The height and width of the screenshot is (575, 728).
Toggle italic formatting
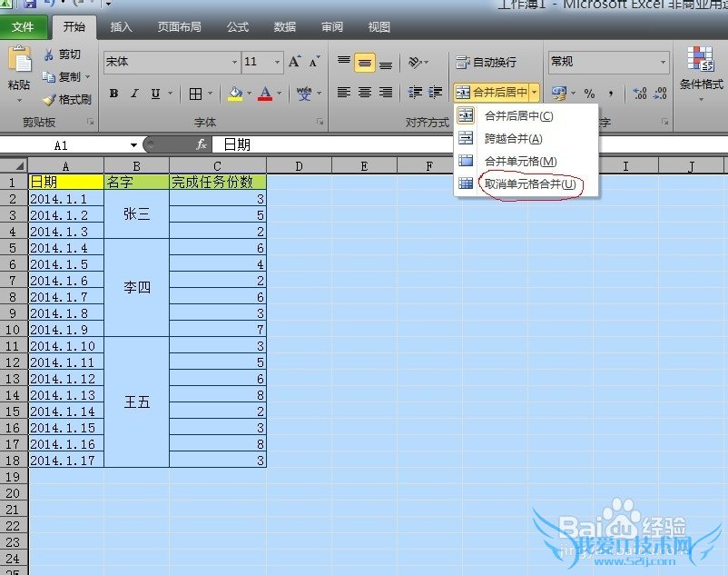[x=134, y=94]
